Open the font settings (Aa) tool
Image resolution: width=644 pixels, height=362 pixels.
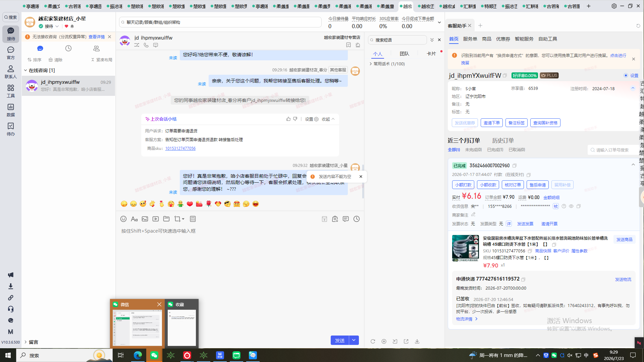coord(134,219)
